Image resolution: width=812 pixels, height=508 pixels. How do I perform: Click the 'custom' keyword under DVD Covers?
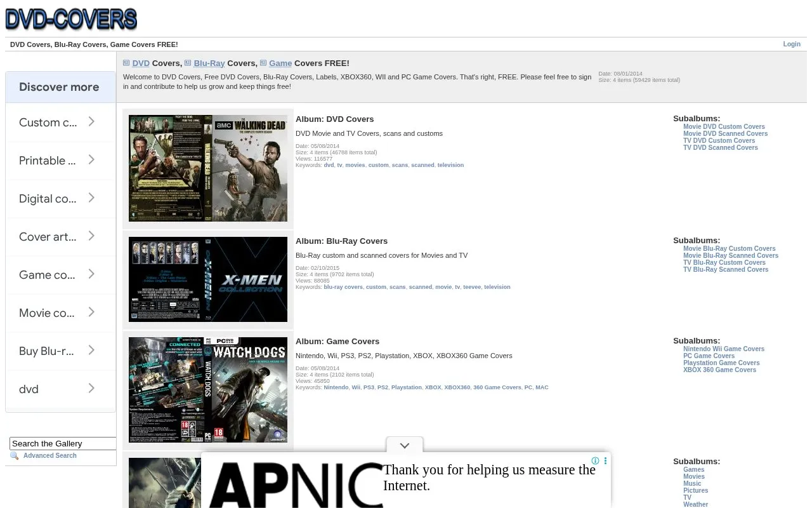[x=378, y=165]
